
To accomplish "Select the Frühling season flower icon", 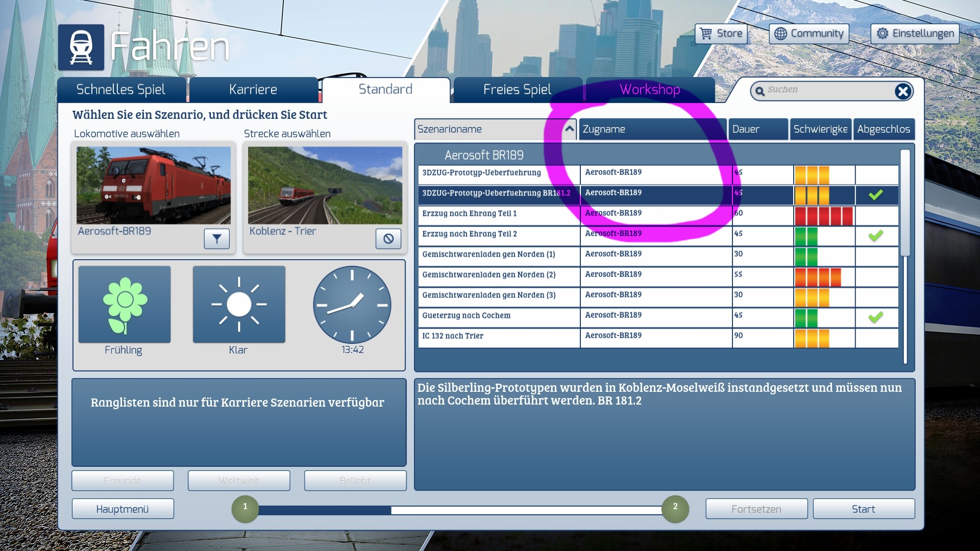I will point(125,305).
